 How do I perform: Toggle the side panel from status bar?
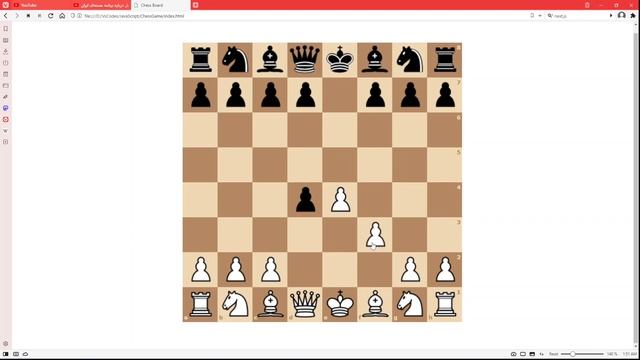(x=6, y=354)
